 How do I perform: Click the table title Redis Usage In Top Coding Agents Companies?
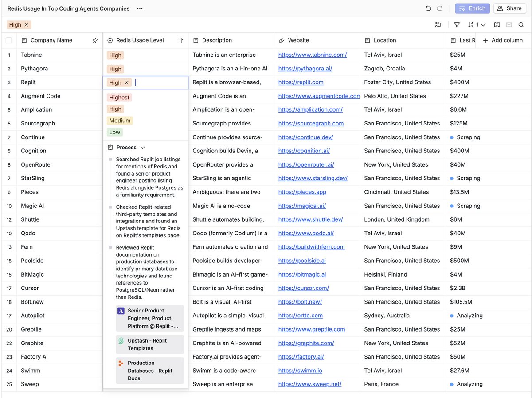pyautogui.click(x=69, y=8)
